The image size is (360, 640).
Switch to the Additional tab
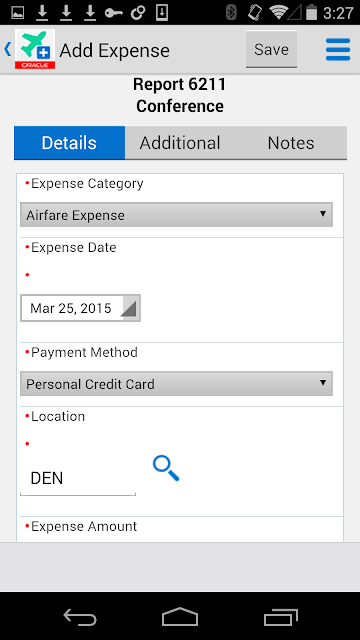(180, 143)
